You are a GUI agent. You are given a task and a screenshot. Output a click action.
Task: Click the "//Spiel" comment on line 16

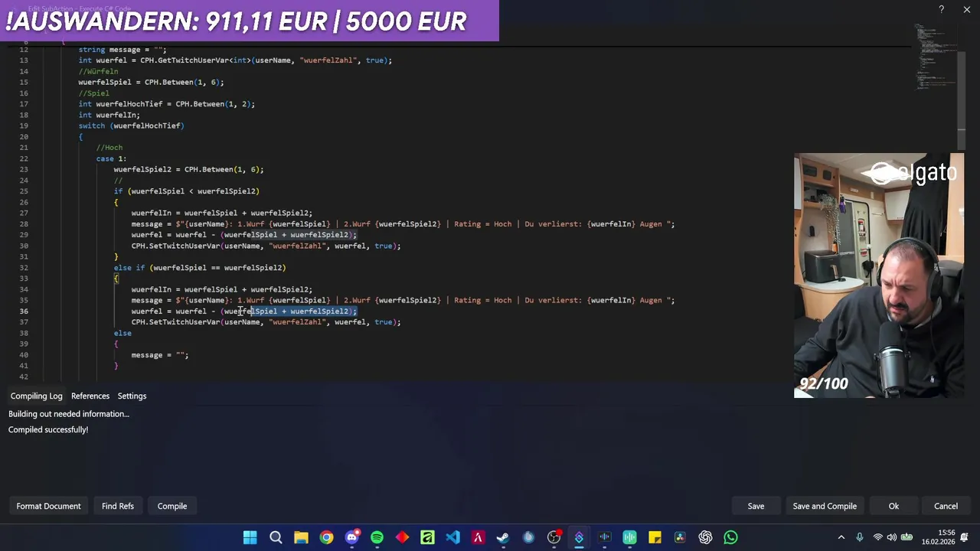94,93
